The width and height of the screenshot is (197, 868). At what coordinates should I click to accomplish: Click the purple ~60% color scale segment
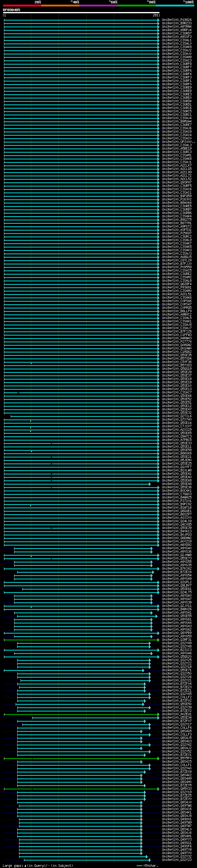(x=99, y=6)
